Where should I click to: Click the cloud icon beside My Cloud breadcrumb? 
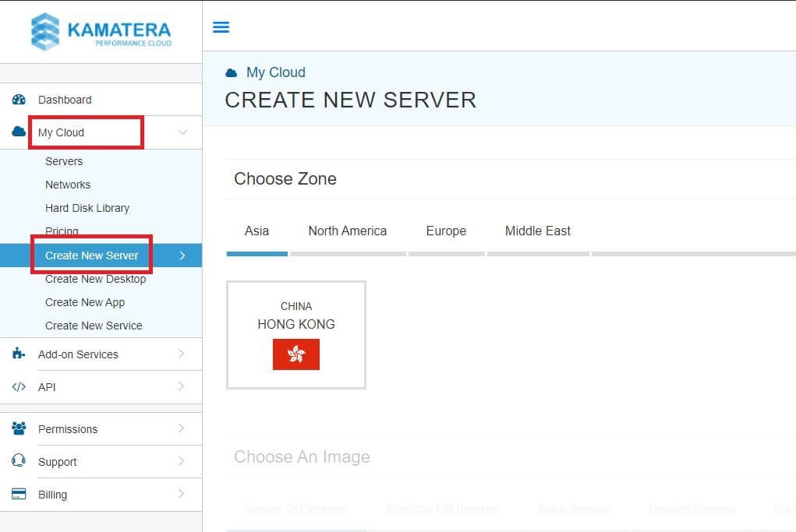pos(231,73)
